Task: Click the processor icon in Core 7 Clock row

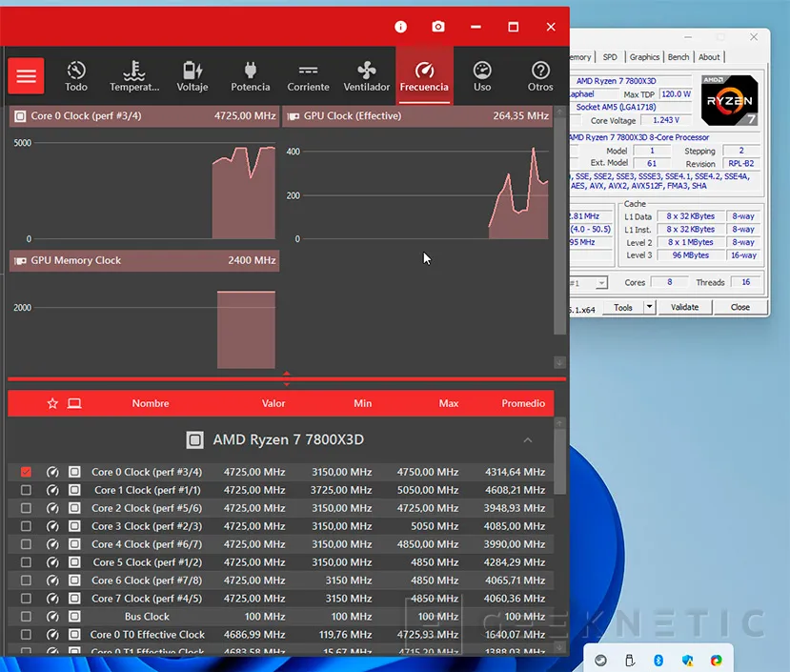Action: (74, 599)
